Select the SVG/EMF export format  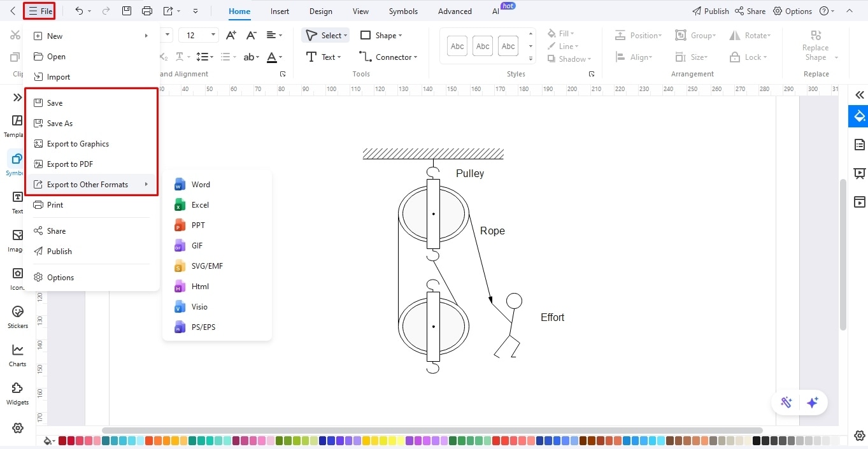[x=217, y=266]
